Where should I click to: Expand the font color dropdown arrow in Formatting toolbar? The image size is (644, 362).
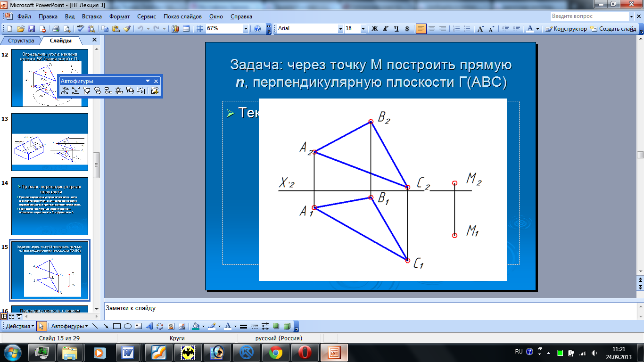point(538,29)
